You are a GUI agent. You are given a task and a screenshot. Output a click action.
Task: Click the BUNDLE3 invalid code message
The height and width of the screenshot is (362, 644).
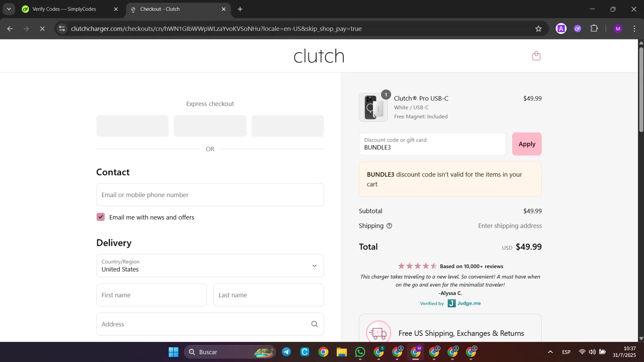pos(450,179)
